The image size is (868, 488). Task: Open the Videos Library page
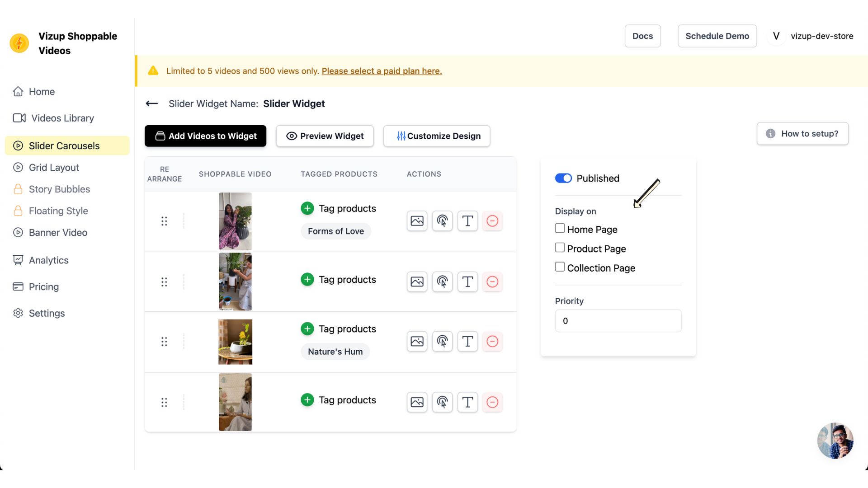pyautogui.click(x=62, y=118)
